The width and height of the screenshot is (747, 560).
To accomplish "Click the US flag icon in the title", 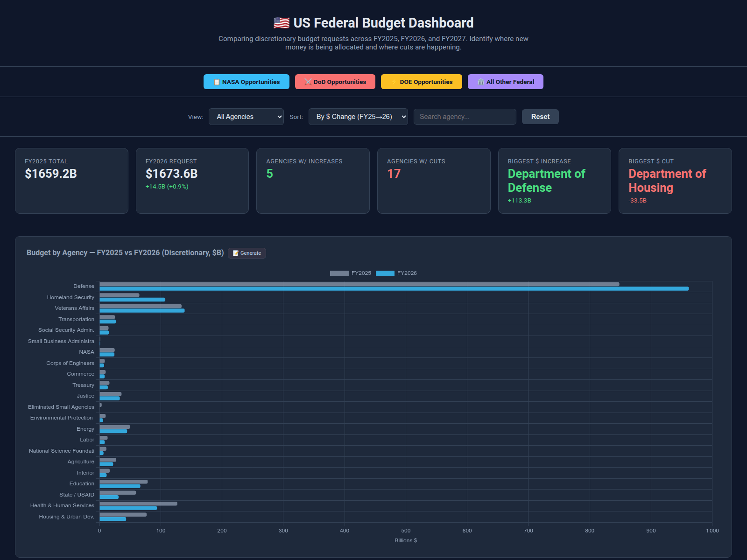I will [282, 23].
